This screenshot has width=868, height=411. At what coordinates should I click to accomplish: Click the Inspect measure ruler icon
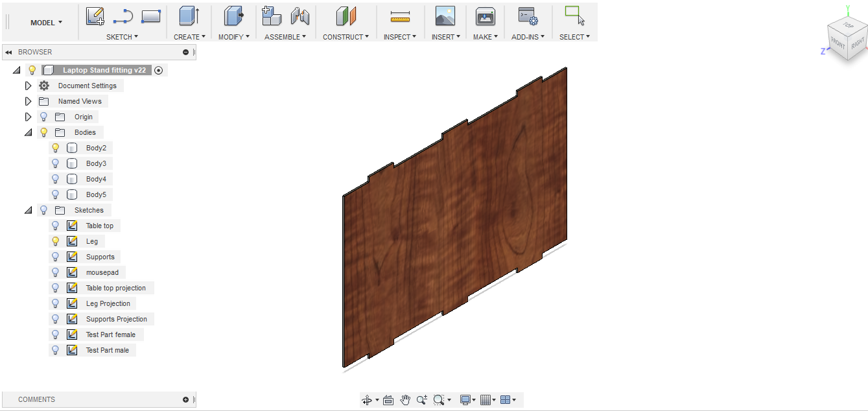tap(400, 17)
